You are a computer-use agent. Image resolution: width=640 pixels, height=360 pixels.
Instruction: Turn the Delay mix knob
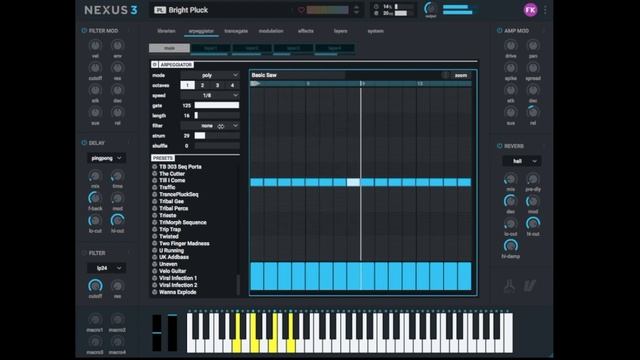(95, 176)
